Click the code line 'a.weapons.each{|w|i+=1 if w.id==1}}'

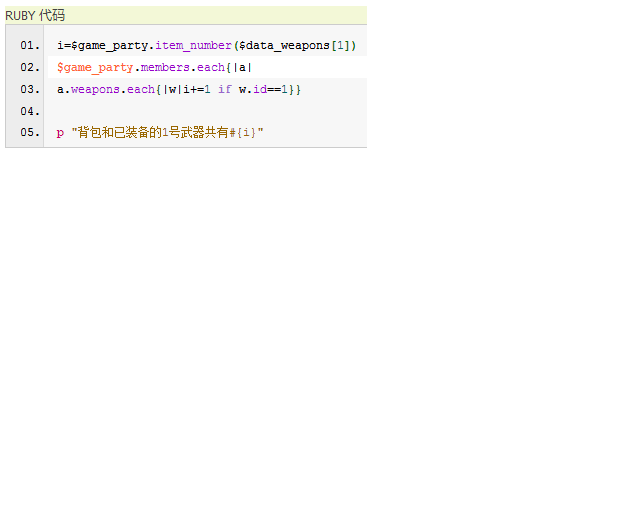179,89
